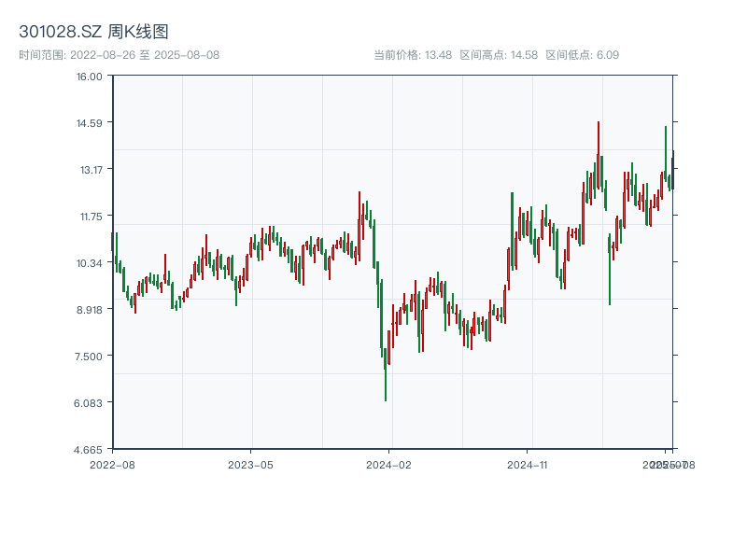Click the tallest red candlestick peaking near 14.58
747x560 pixels.
pos(599,154)
